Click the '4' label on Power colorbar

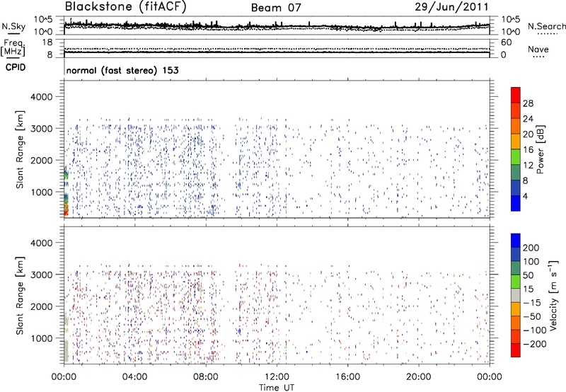click(x=525, y=196)
